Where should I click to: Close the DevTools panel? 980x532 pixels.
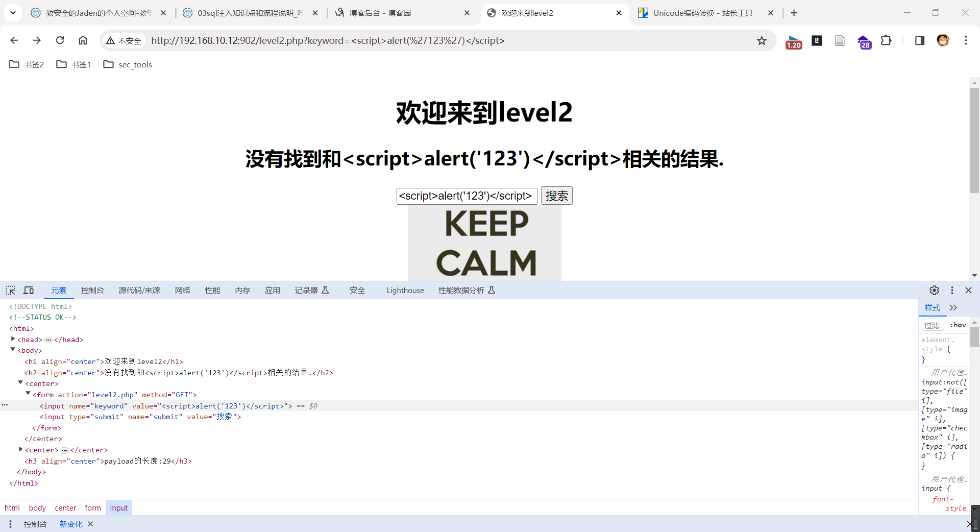tap(968, 290)
